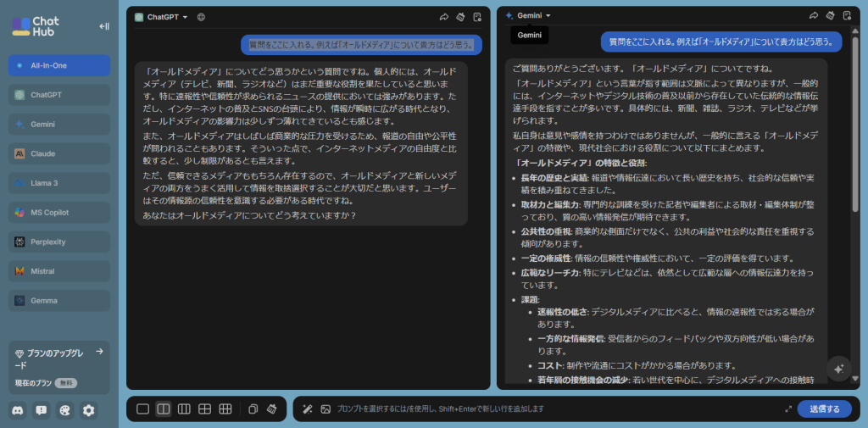The height and width of the screenshot is (428, 868).
Task: Toggle web access globe in ChatGPT panel
Action: tap(202, 17)
